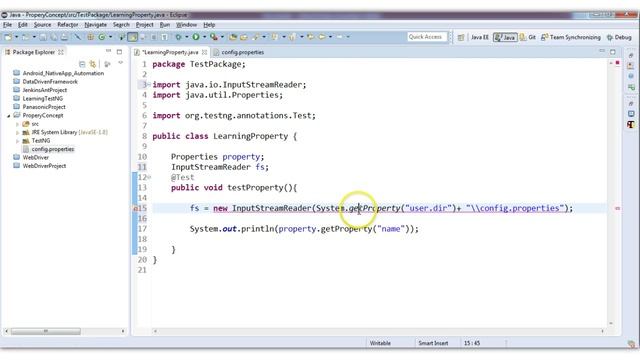Click the Writable status bar entry
Viewport: 640px width, 360px height.
(380, 343)
